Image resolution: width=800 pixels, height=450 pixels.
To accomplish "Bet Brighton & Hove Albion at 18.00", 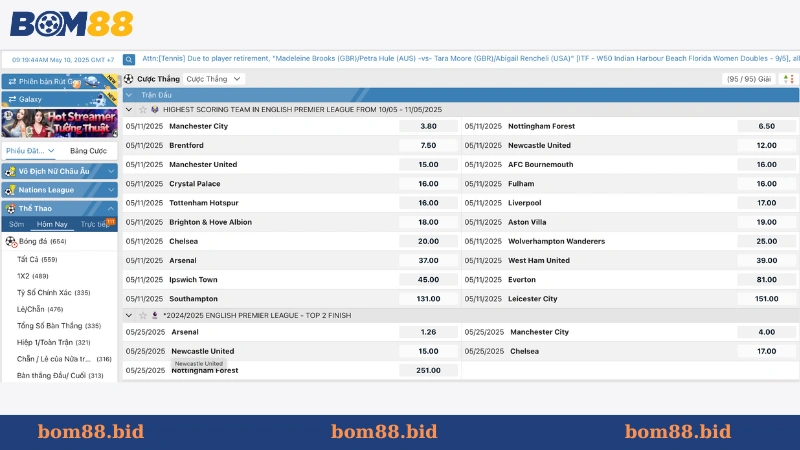I will coord(428,222).
